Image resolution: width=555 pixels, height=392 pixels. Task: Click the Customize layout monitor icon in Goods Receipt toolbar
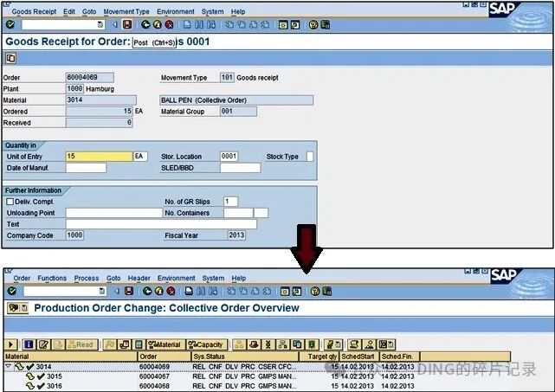[326, 24]
